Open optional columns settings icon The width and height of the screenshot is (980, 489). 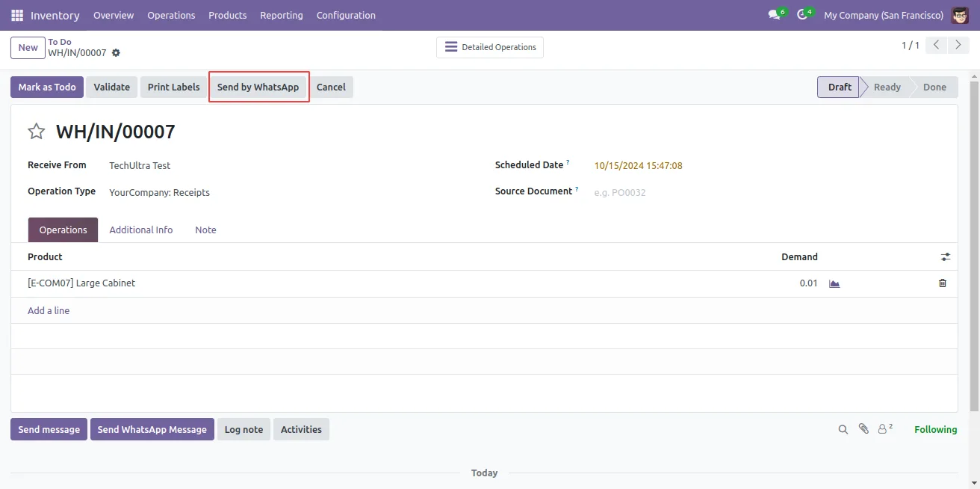pos(946,256)
